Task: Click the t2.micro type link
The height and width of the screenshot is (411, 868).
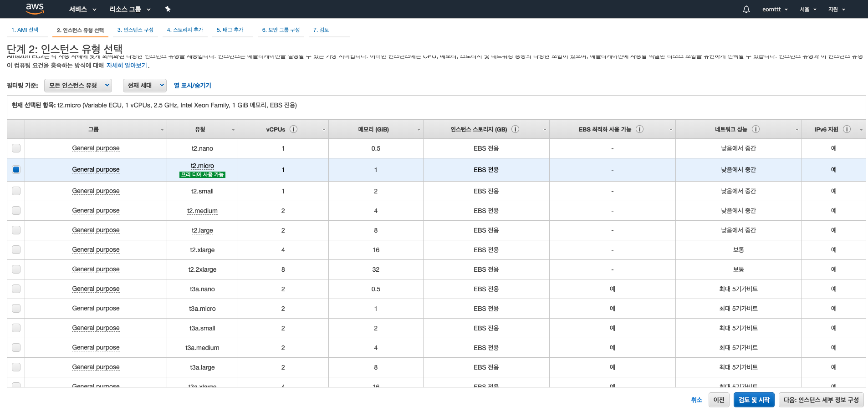Action: [x=202, y=166]
